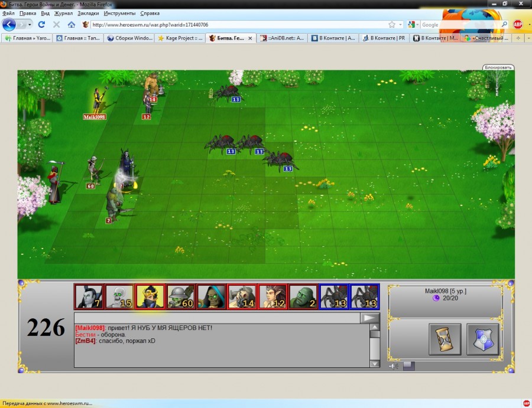
Task: Click the Maikl098 hero name label on battlefield
Action: [95, 117]
